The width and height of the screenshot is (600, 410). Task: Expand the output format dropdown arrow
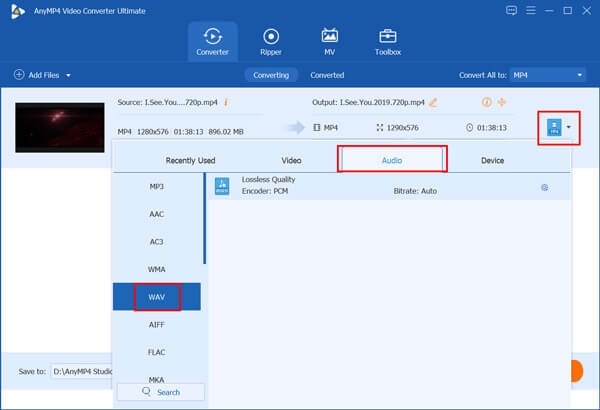(x=569, y=127)
